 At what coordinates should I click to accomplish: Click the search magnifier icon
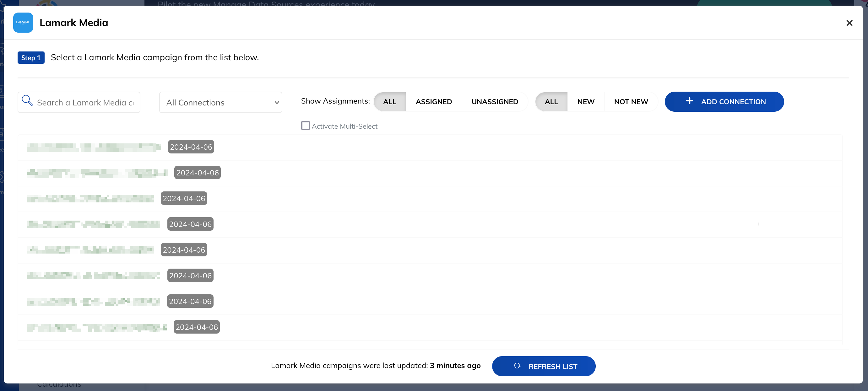click(27, 101)
